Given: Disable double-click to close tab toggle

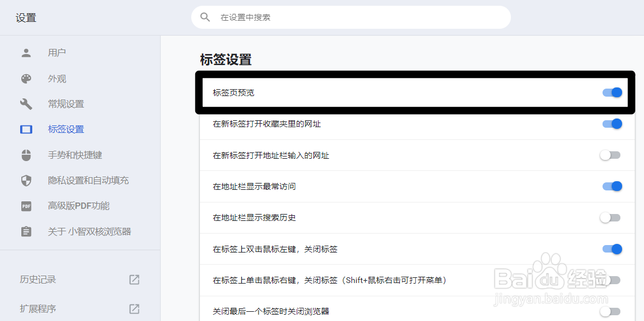Looking at the screenshot, I should (x=612, y=249).
